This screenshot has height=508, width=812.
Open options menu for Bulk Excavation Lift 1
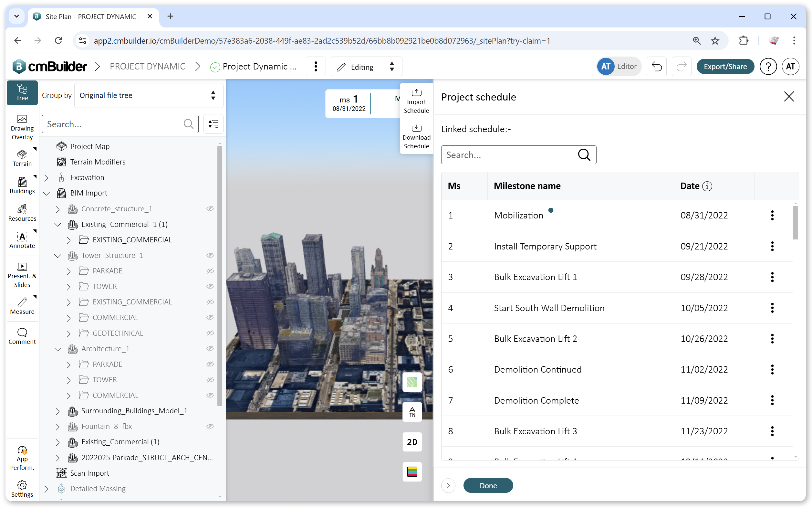[x=772, y=277]
